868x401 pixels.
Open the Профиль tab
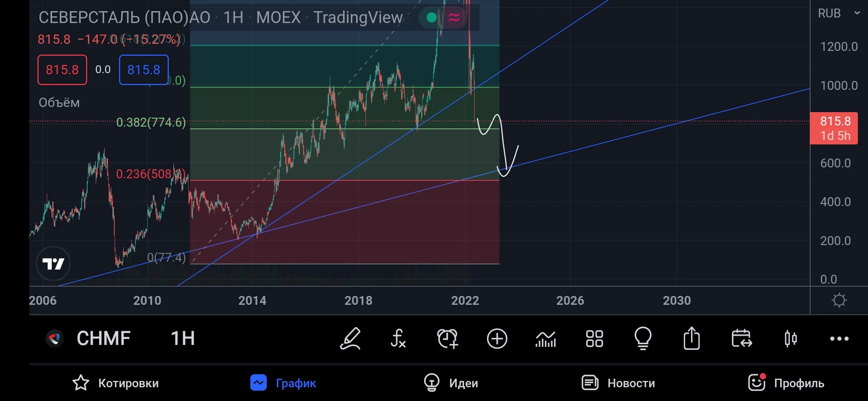[786, 383]
